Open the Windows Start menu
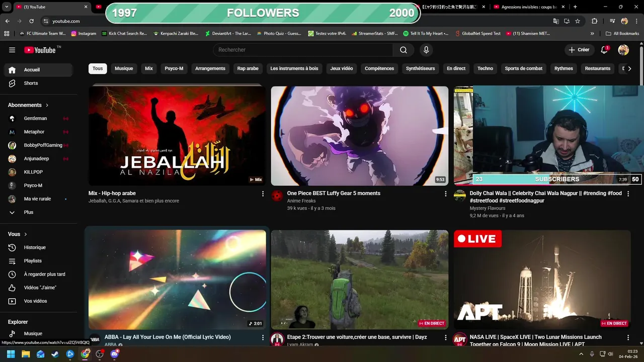Viewport: 644px width, 362px height. point(11,354)
